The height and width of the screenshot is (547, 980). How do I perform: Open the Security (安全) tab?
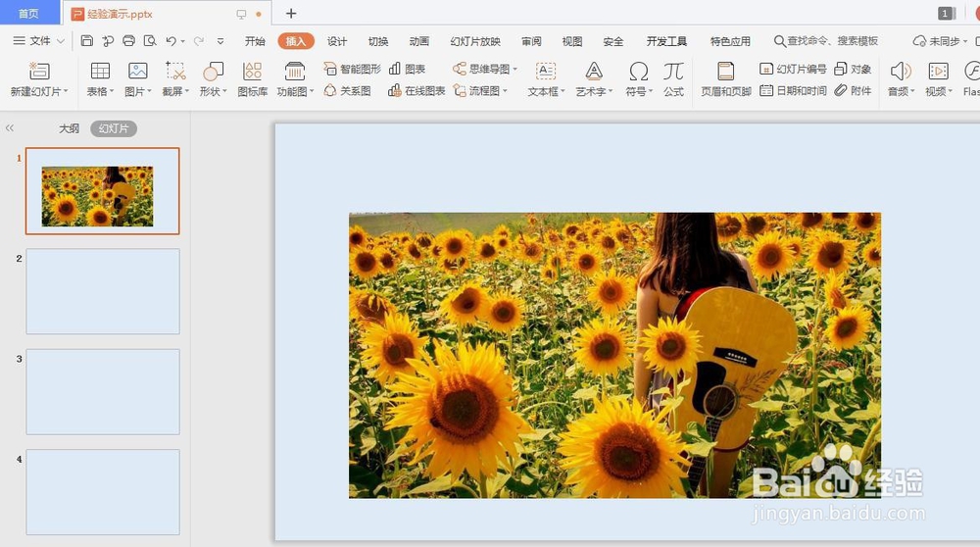point(613,41)
